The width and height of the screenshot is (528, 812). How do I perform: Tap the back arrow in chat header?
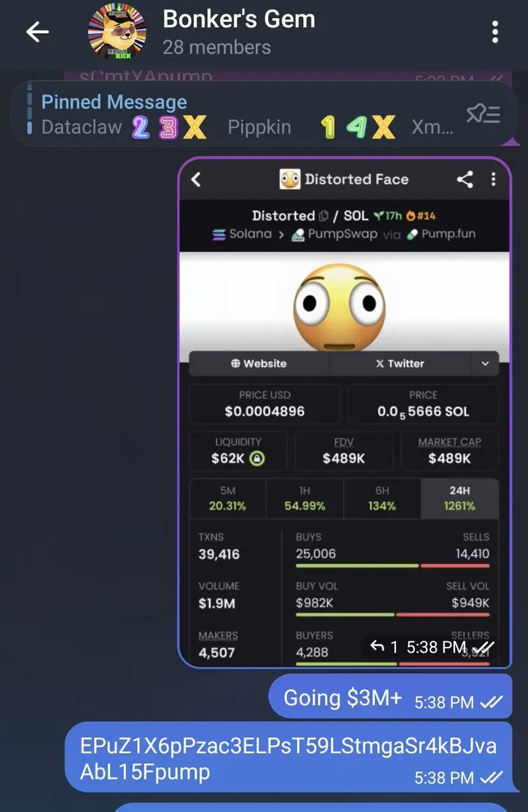37,32
